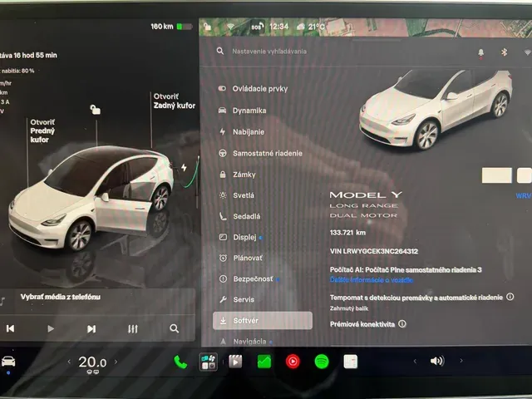Click the search magnifier icon in settings
Image resolution: width=532 pixels, height=399 pixels.
tap(220, 52)
